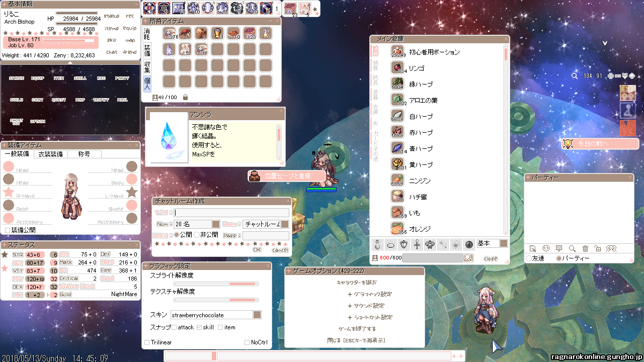Switch to the 収集 inventory tab
The width and height of the screenshot is (644, 362).
click(147, 67)
